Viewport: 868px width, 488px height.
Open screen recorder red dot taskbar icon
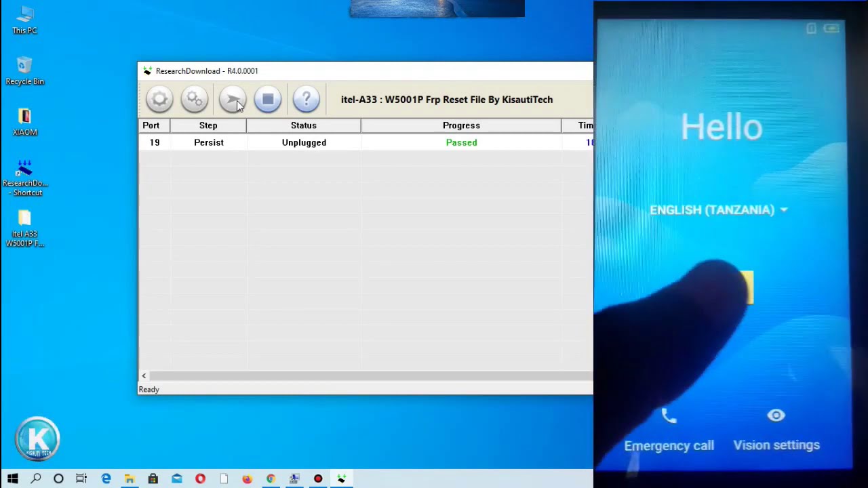pos(318,479)
